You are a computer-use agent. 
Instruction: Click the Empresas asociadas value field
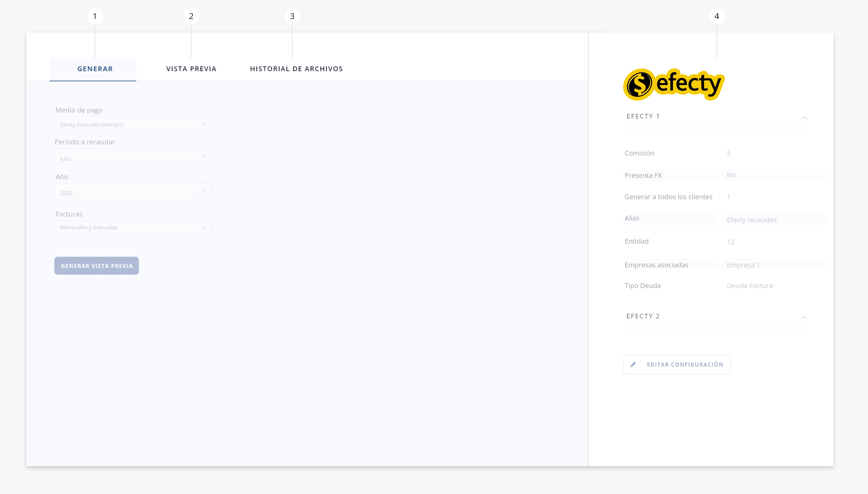pos(773,265)
